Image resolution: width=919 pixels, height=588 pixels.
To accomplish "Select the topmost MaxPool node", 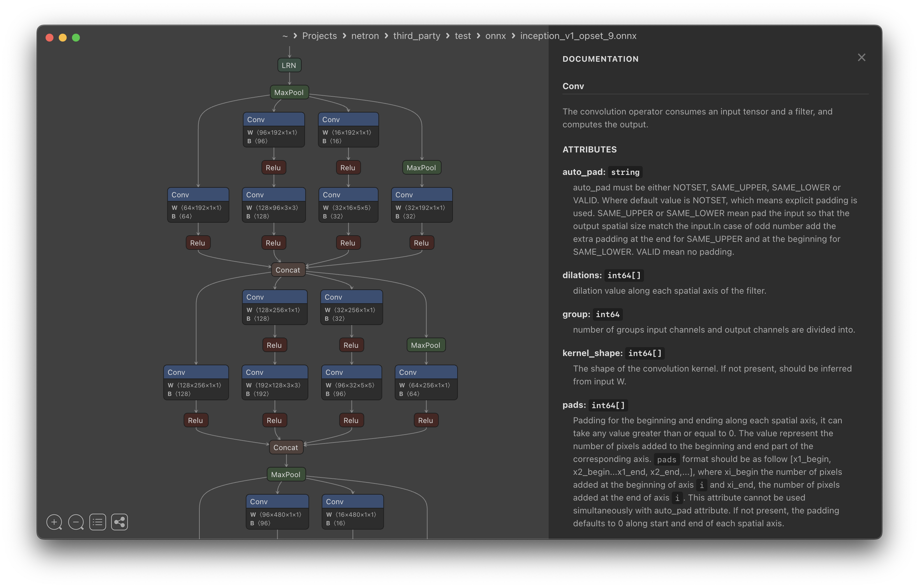I will tap(289, 92).
